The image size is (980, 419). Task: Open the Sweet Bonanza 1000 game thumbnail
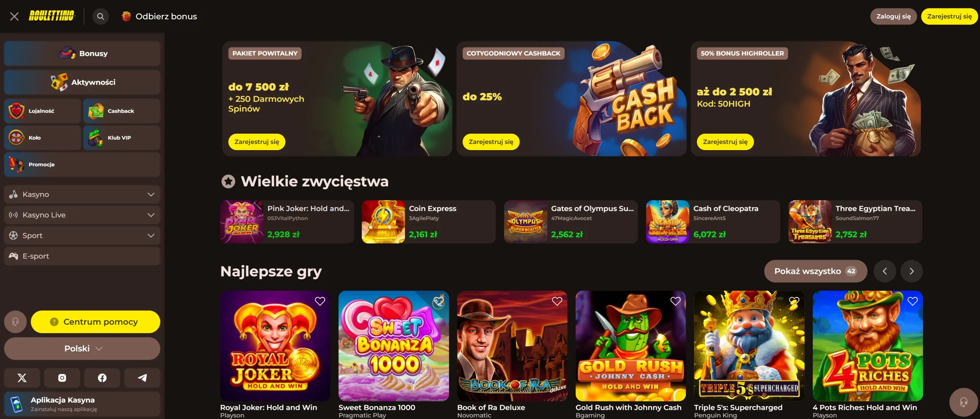394,346
